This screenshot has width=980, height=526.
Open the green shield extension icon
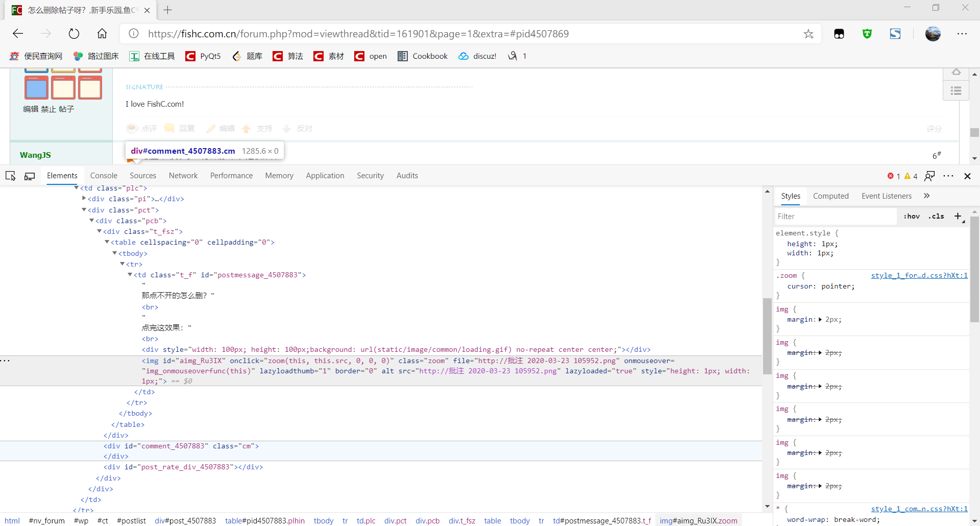867,34
